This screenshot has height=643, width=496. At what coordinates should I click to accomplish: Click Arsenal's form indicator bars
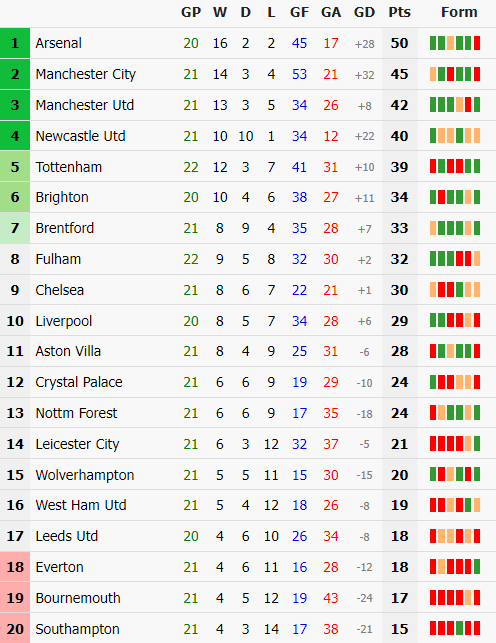455,43
